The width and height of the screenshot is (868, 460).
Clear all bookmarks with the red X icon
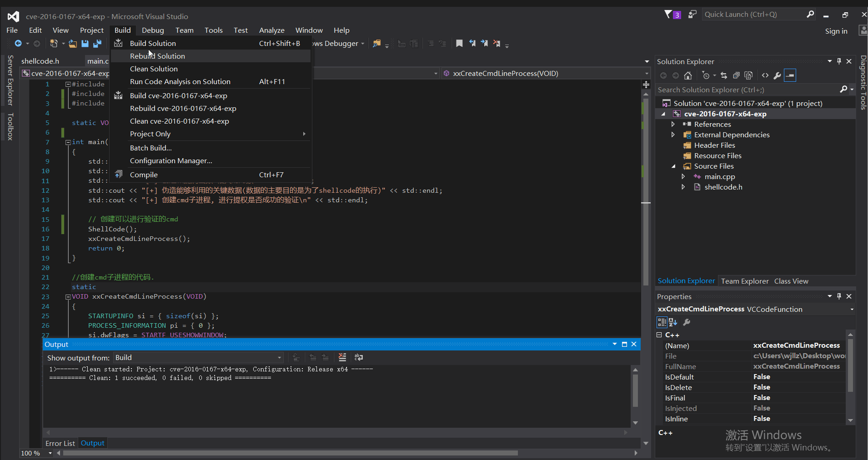pyautogui.click(x=497, y=44)
